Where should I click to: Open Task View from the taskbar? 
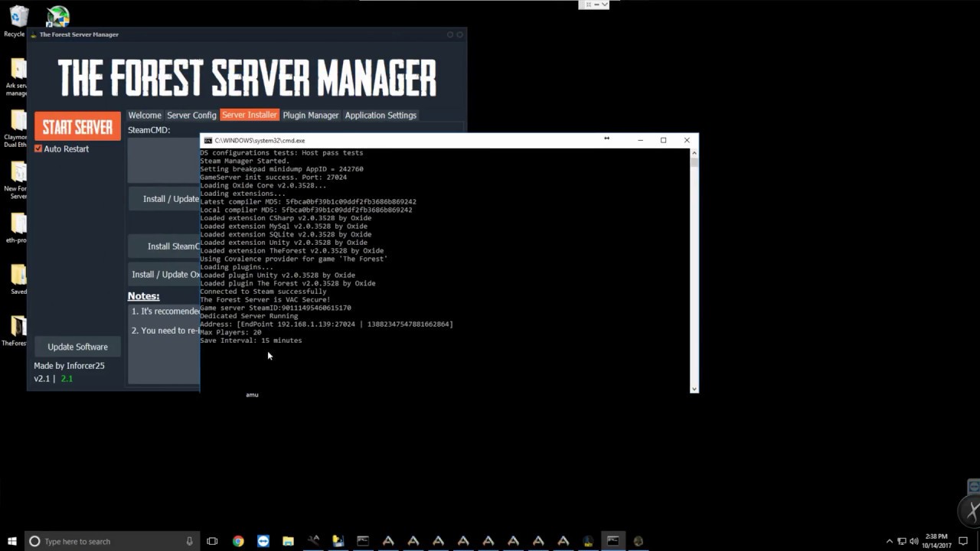coord(212,541)
